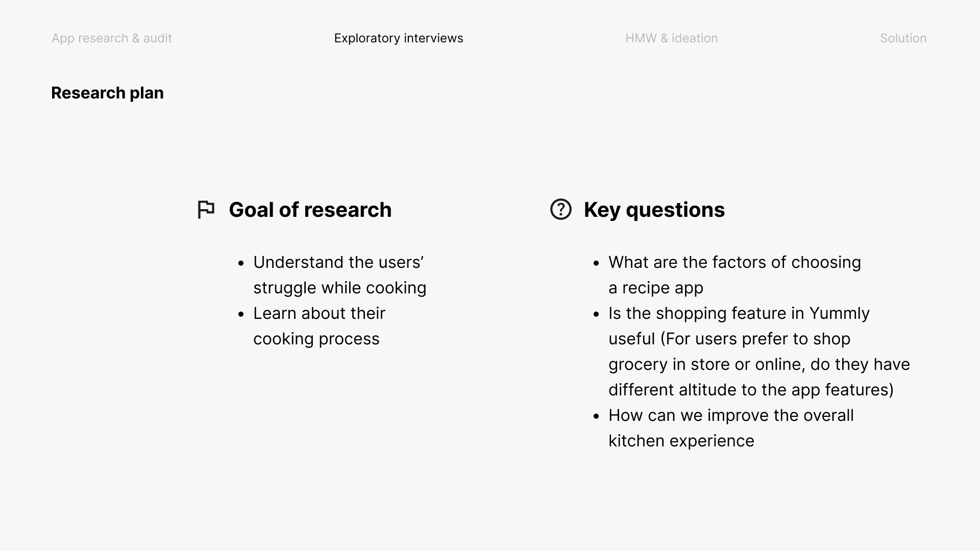
Task: Click the 'factors of choosing a recipe app' bullet
Action: pyautogui.click(x=734, y=275)
